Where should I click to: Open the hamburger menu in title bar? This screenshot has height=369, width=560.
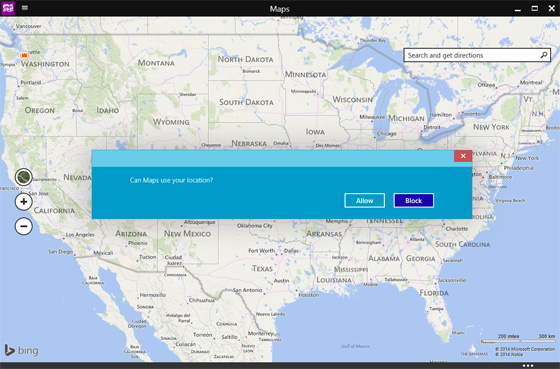click(x=25, y=8)
